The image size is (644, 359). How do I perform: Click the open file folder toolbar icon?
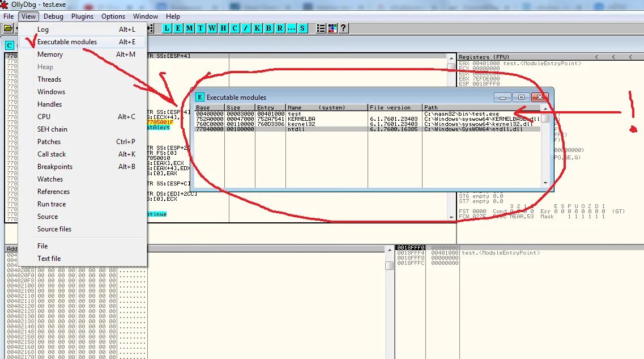(x=8, y=28)
